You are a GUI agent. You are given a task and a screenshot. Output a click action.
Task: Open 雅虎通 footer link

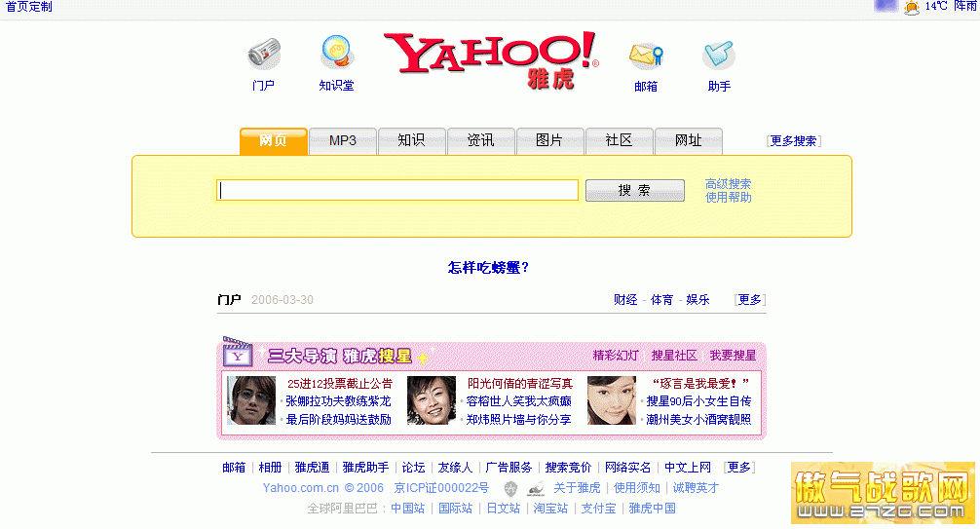(x=312, y=467)
